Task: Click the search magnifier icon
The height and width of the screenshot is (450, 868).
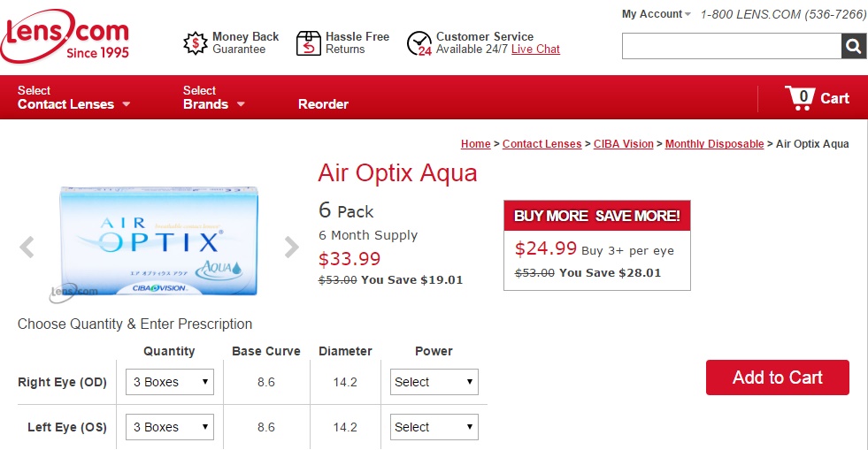Action: tap(854, 46)
